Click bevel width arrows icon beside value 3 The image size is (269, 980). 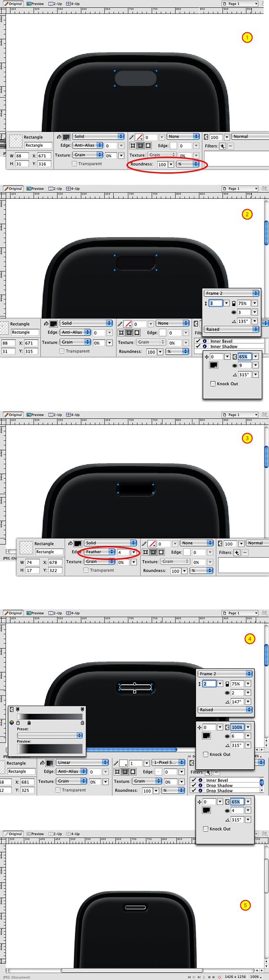pos(206,303)
